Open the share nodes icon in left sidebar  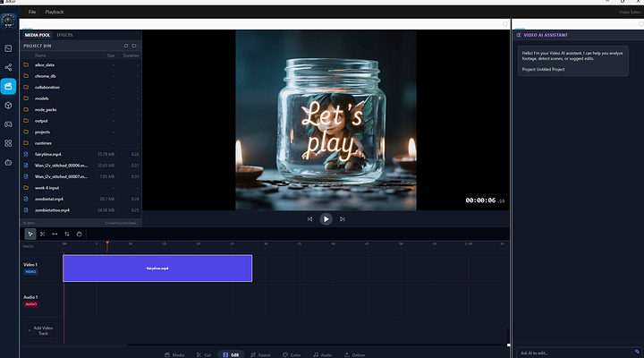point(8,67)
